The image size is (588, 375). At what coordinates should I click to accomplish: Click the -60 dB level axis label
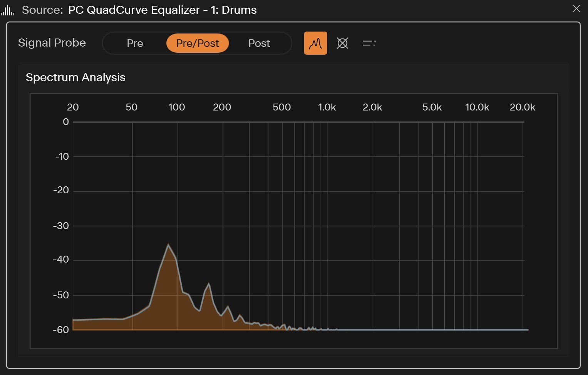61,330
